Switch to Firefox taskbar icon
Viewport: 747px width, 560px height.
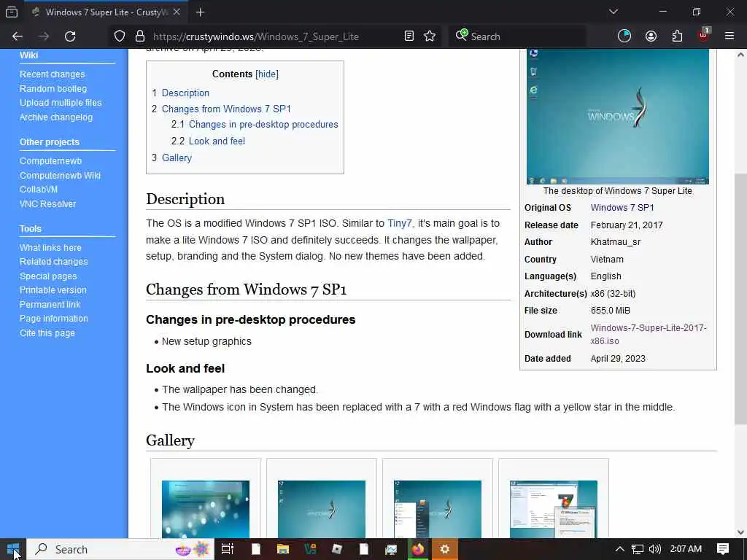tap(418, 550)
